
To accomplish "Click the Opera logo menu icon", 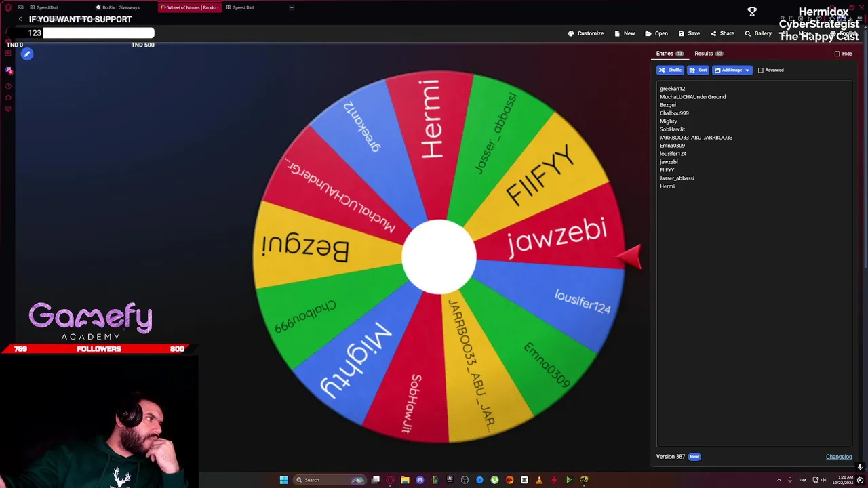I will (8, 7).
